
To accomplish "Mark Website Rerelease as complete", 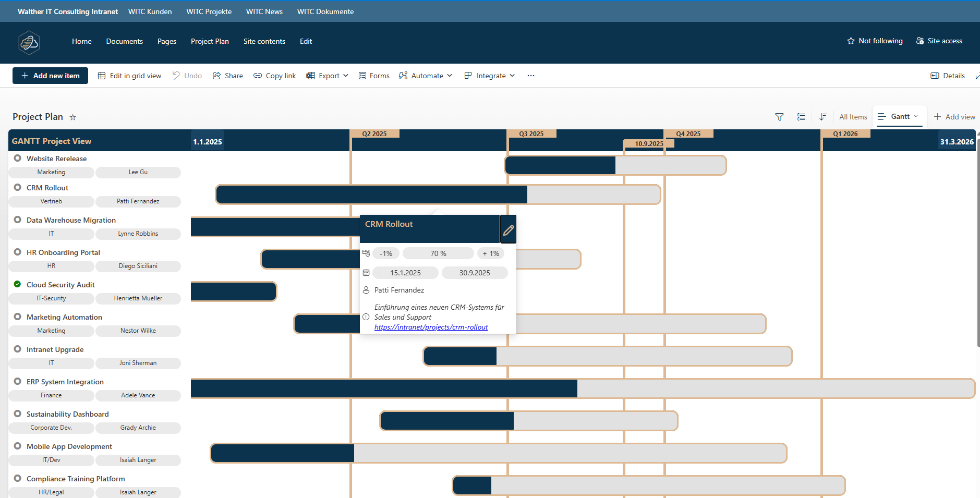I will coord(17,158).
